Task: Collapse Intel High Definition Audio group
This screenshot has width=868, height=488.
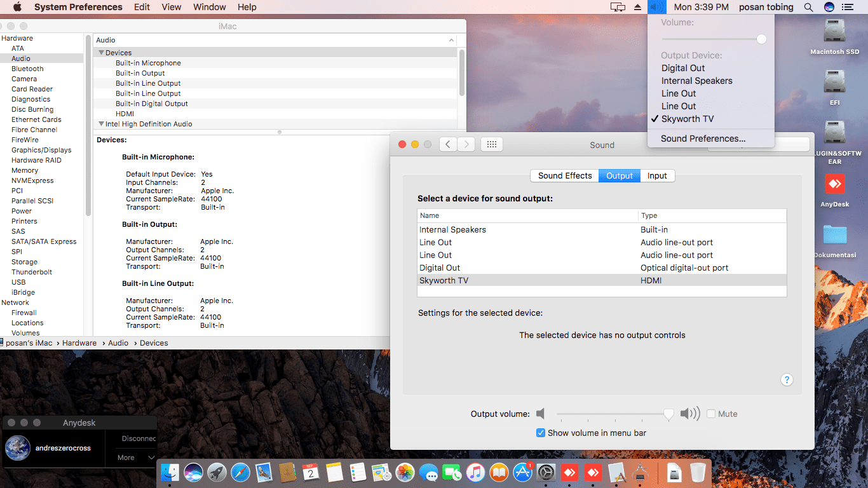Action: (x=101, y=124)
